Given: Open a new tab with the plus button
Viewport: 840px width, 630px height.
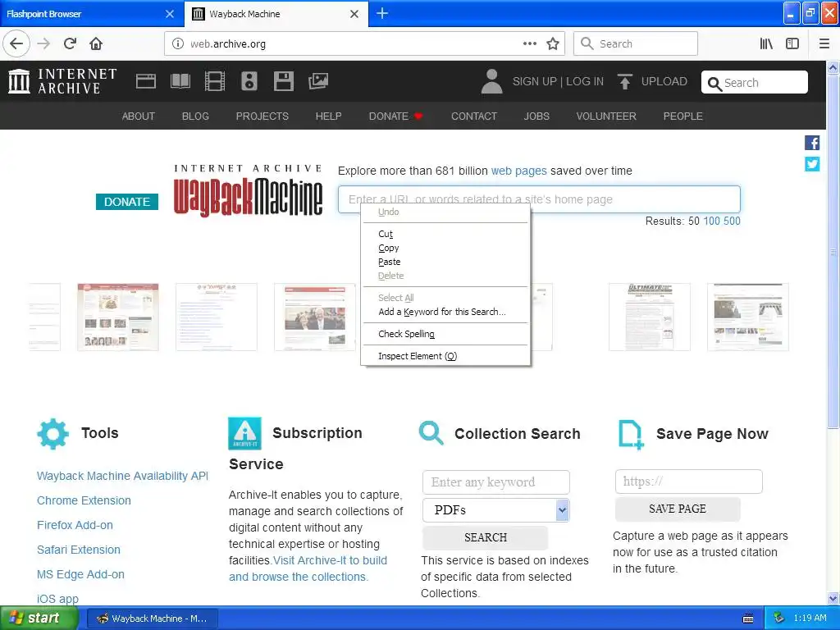Looking at the screenshot, I should click(382, 14).
